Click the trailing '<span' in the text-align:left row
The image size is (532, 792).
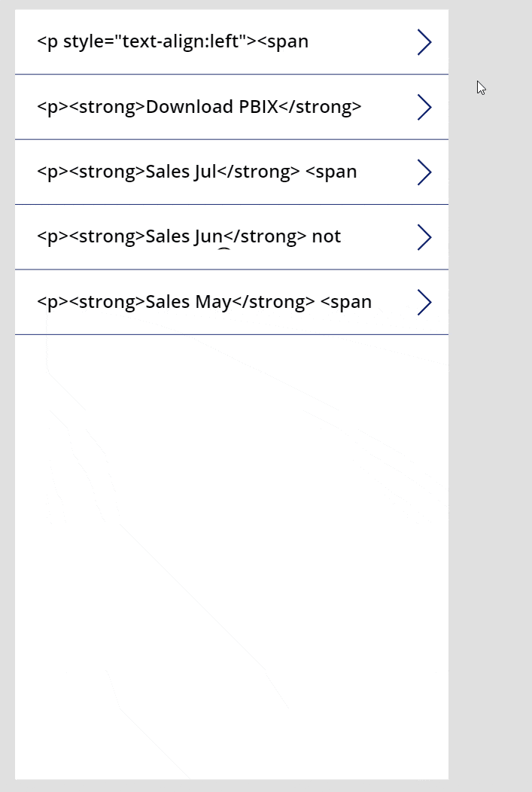click(x=283, y=42)
